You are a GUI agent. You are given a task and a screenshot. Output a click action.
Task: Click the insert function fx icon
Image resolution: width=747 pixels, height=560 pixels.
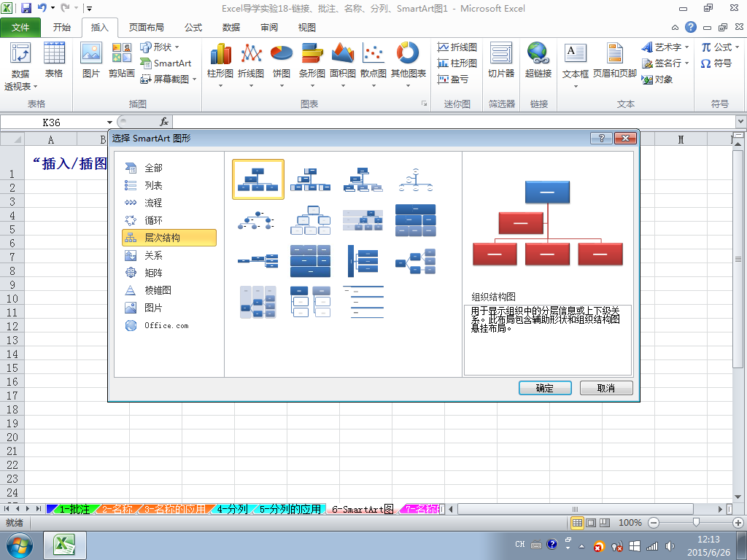click(x=164, y=122)
